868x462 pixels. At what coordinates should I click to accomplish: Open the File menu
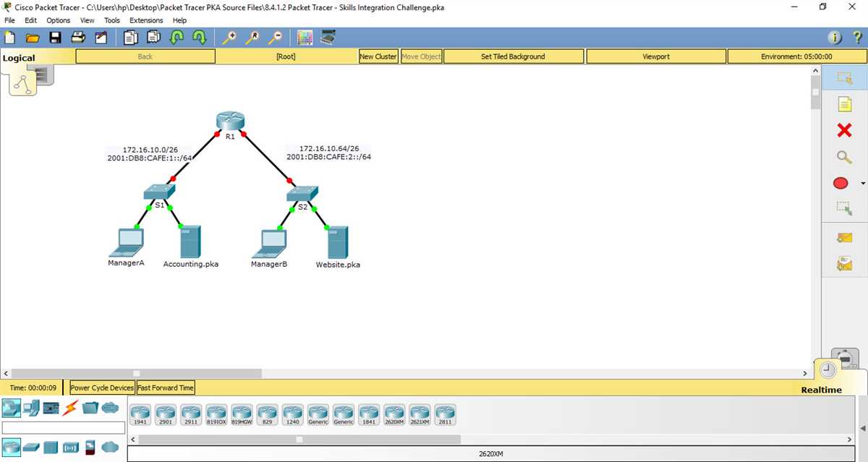click(9, 20)
